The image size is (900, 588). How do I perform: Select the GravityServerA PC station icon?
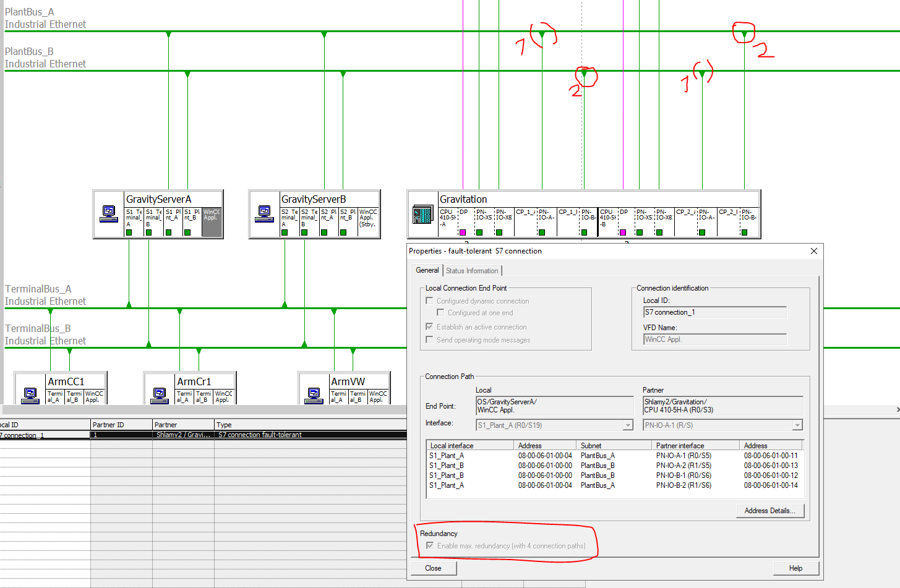[109, 213]
